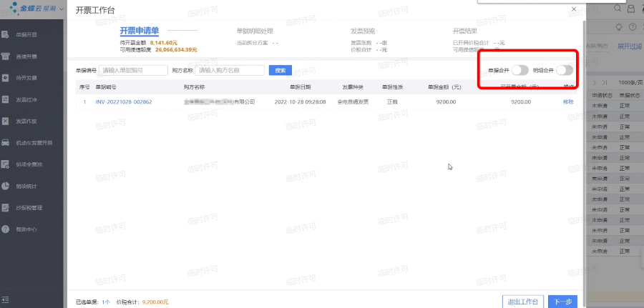Open 销项统计 pie chart icon

point(5,186)
